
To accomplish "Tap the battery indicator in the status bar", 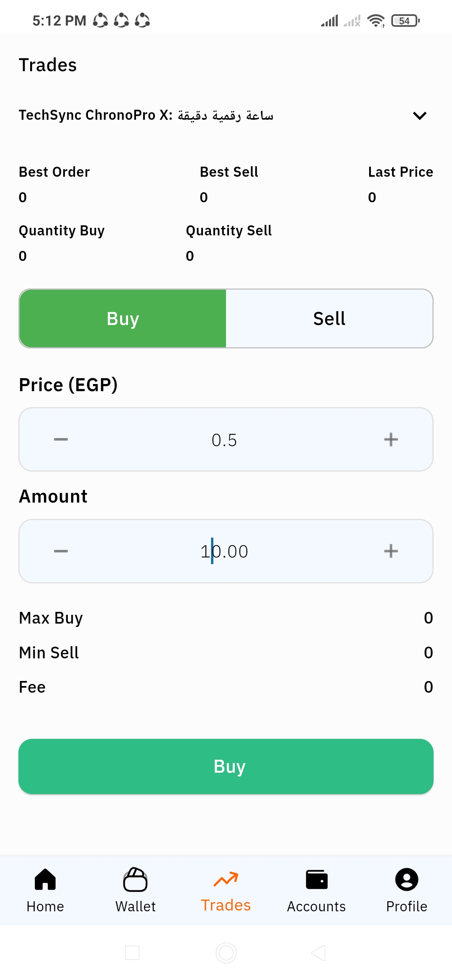I will (405, 21).
